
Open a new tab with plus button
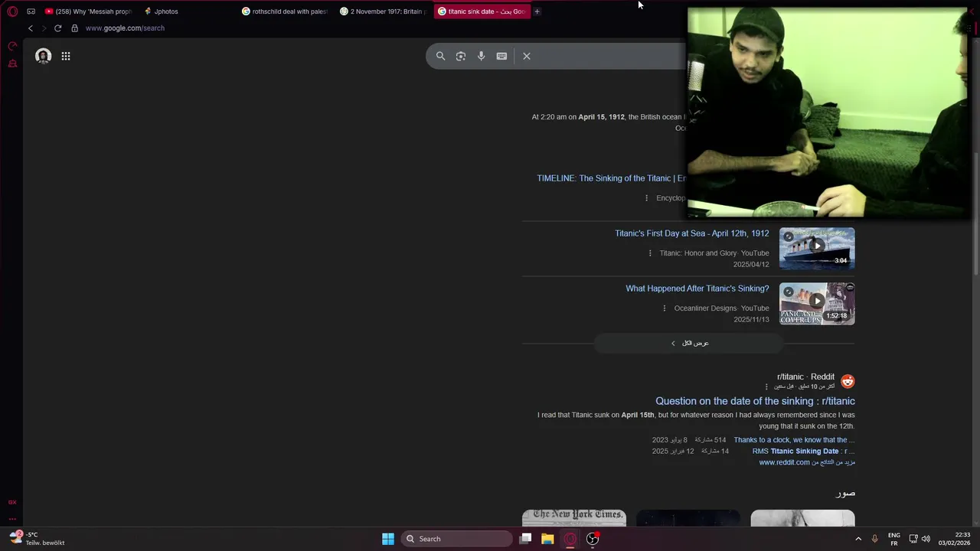(x=537, y=11)
